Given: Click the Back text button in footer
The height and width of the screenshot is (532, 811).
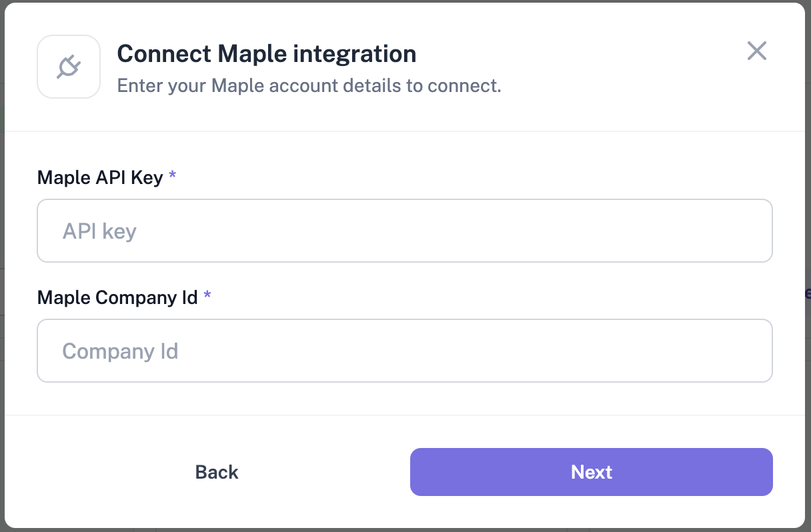Looking at the screenshot, I should point(217,472).
